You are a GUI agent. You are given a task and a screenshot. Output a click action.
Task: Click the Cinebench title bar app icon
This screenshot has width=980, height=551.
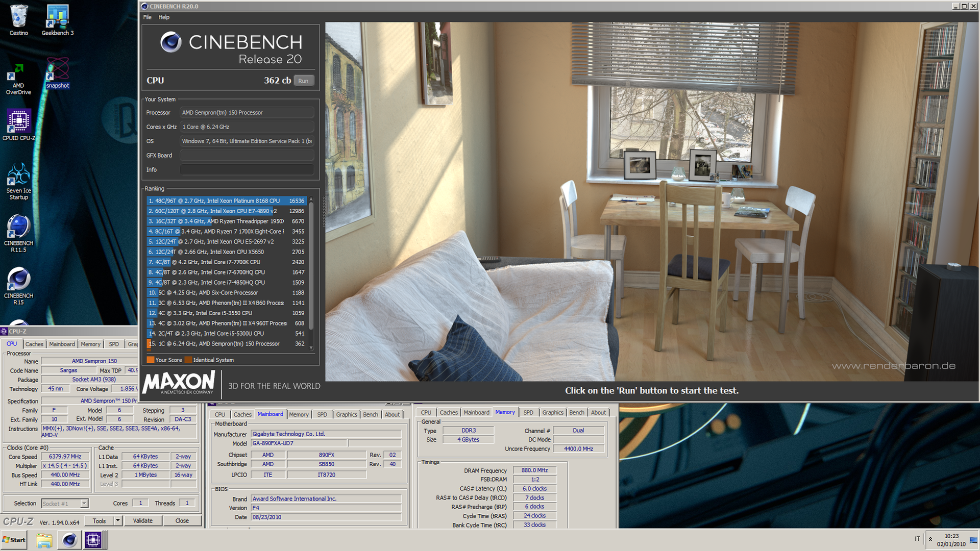click(144, 6)
